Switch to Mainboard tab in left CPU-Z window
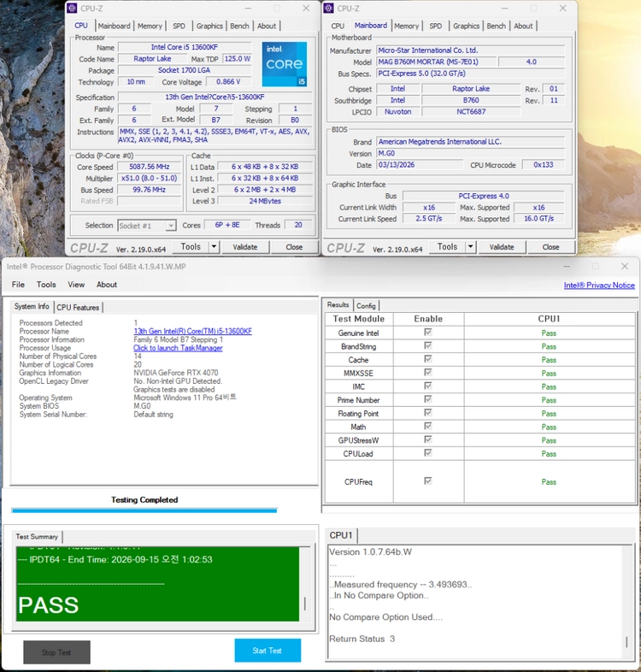The height and width of the screenshot is (672, 641). [114, 26]
